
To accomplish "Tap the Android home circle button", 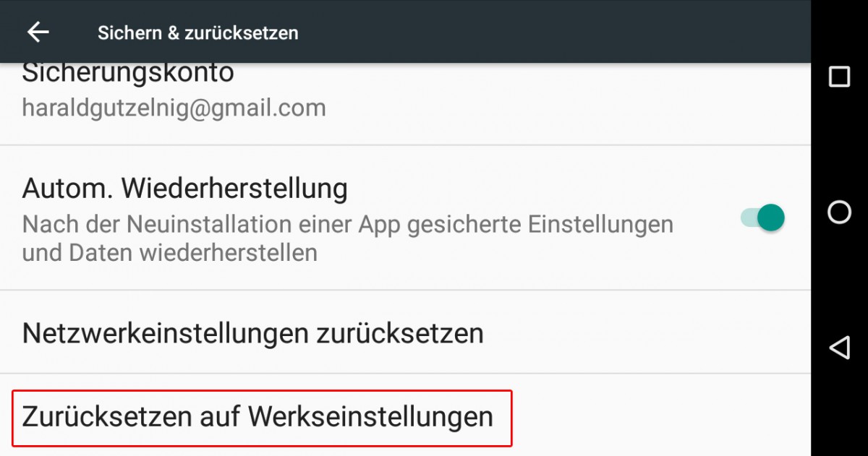I will [x=839, y=212].
